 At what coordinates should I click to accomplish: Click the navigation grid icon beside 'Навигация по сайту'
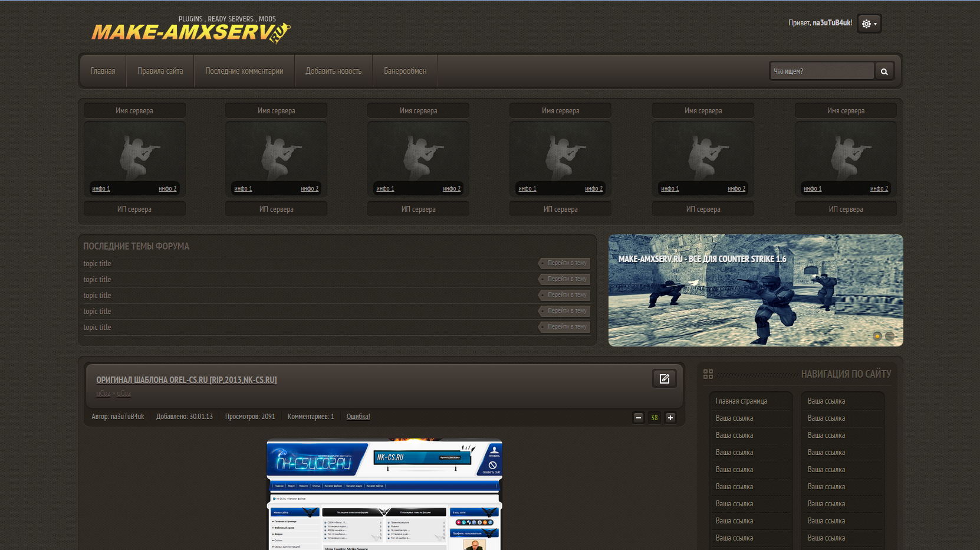[708, 374]
